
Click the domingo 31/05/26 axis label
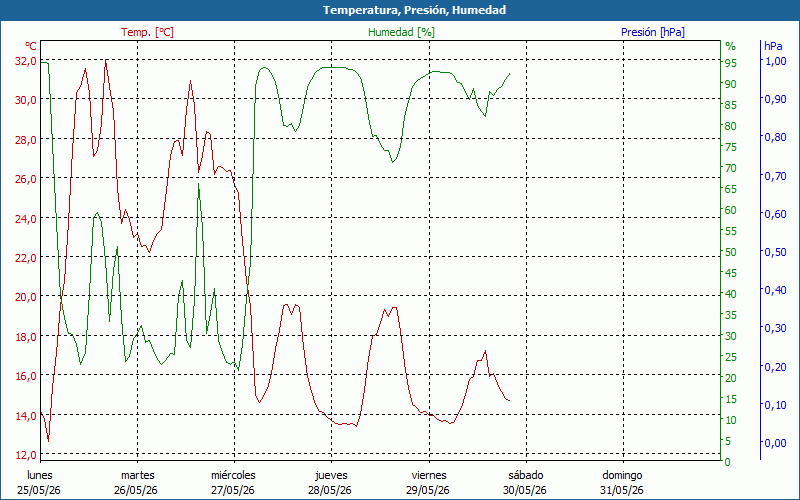622,483
